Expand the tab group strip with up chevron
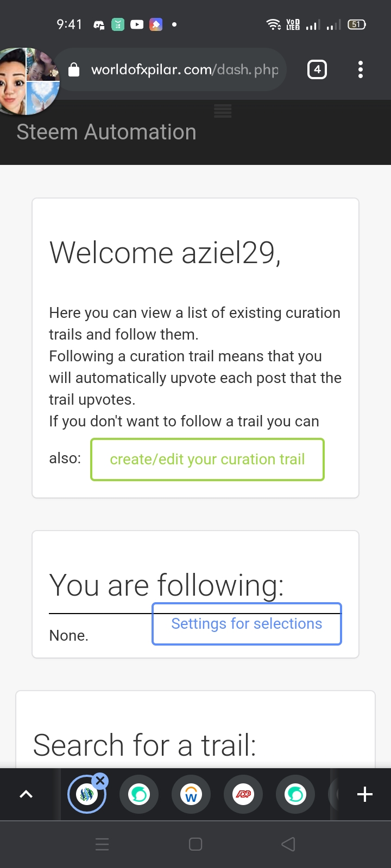391x868 pixels. [x=26, y=795]
